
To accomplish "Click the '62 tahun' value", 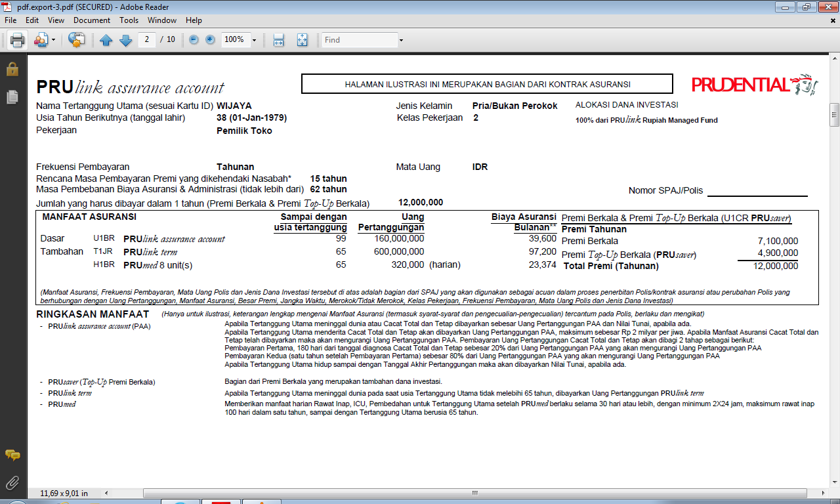I will coord(329,190).
